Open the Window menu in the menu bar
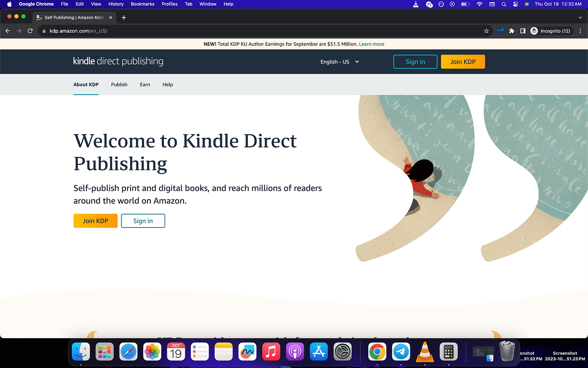588x368 pixels. point(208,4)
